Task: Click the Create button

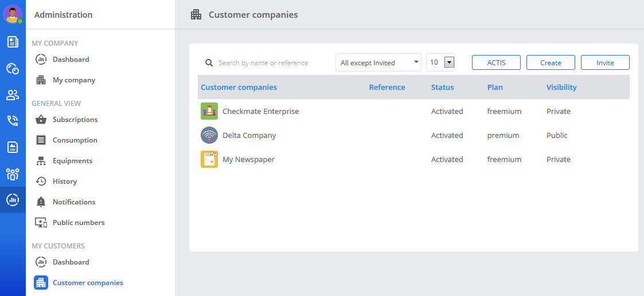Action: (551, 62)
